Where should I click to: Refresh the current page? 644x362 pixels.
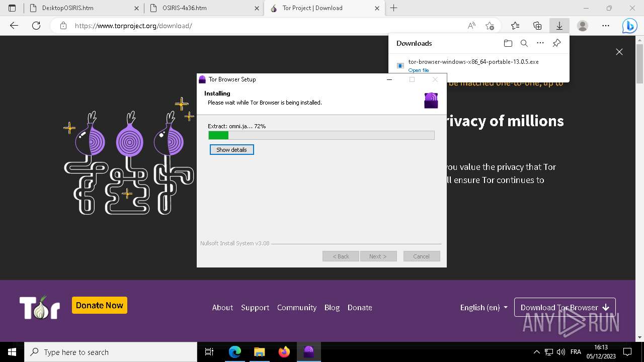36,26
